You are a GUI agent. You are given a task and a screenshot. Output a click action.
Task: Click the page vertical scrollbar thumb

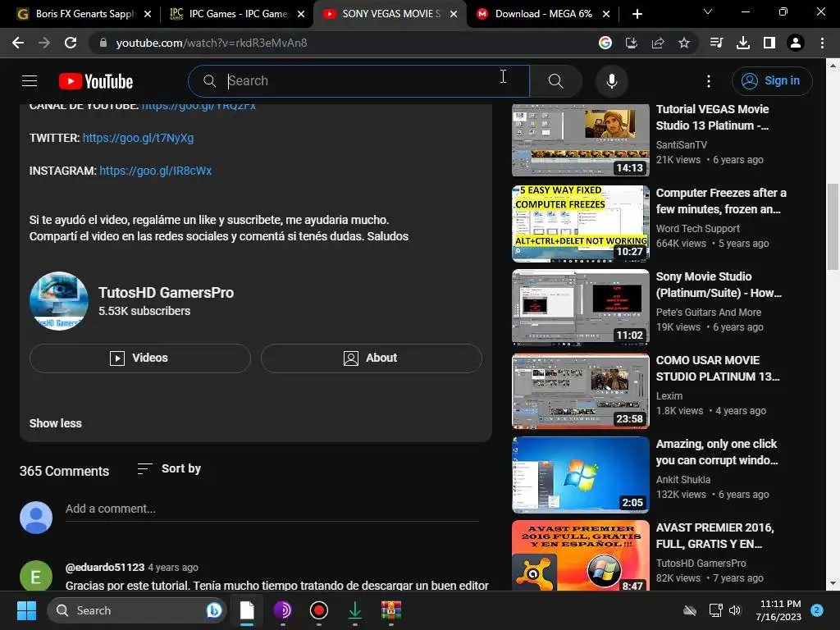click(x=833, y=226)
